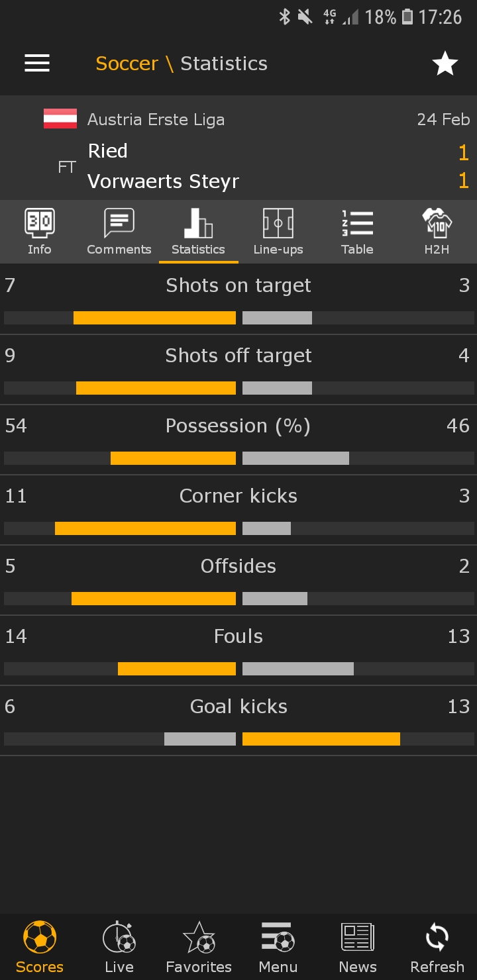Select the Ried team name

tap(107, 151)
